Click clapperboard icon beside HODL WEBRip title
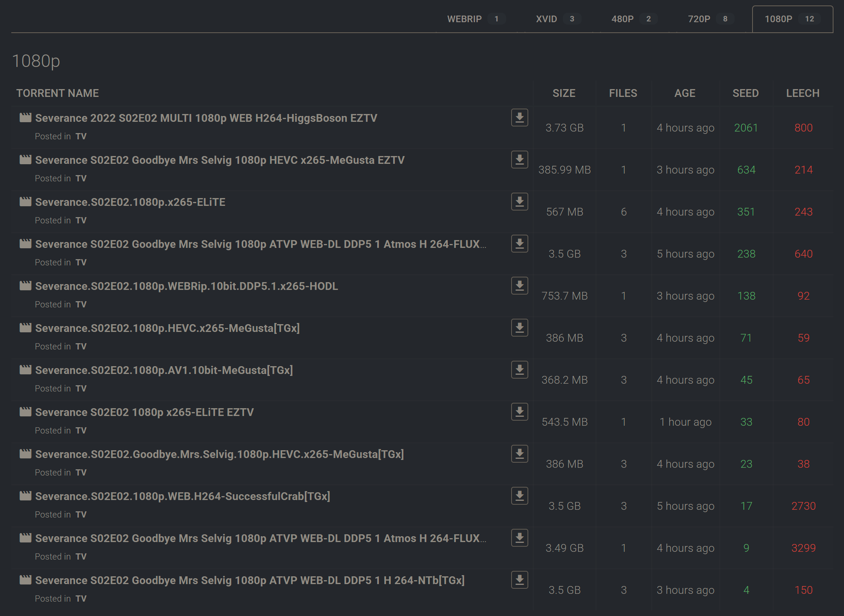844x616 pixels. (25, 286)
